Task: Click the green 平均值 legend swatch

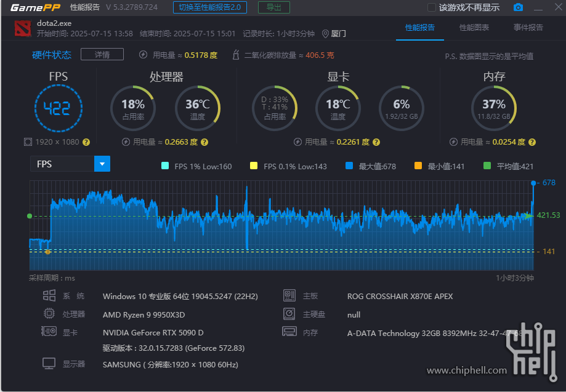Action: coord(487,166)
